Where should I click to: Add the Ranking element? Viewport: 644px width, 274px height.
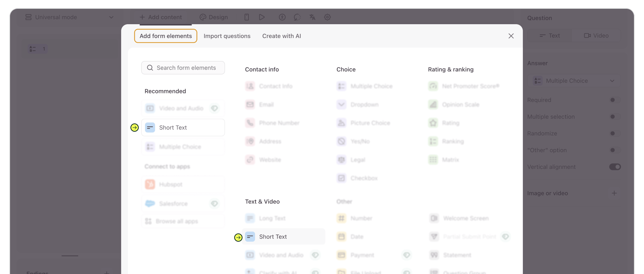(446, 141)
